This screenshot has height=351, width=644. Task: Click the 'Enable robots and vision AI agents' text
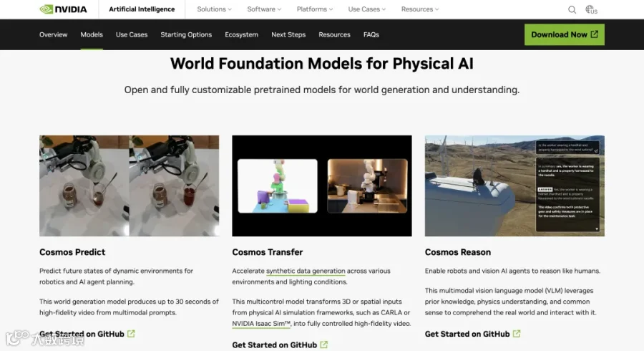512,271
